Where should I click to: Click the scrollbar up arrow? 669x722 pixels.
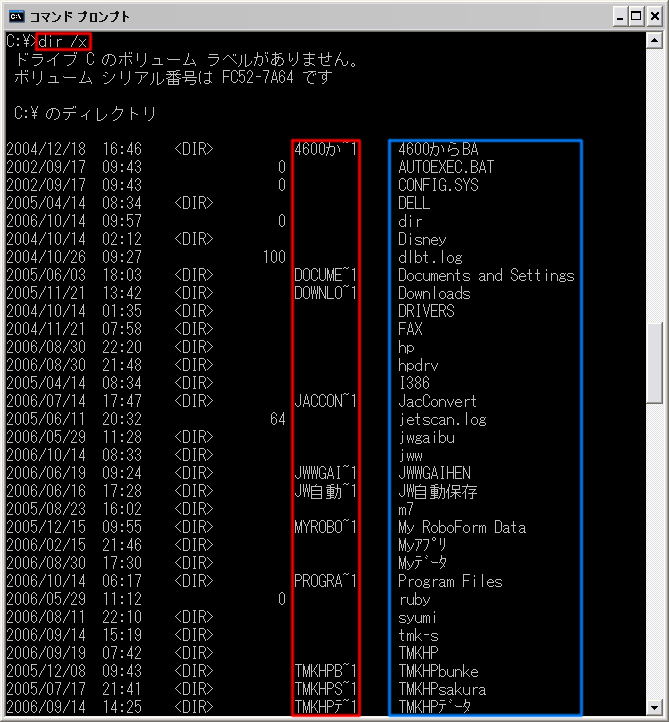click(x=654, y=41)
